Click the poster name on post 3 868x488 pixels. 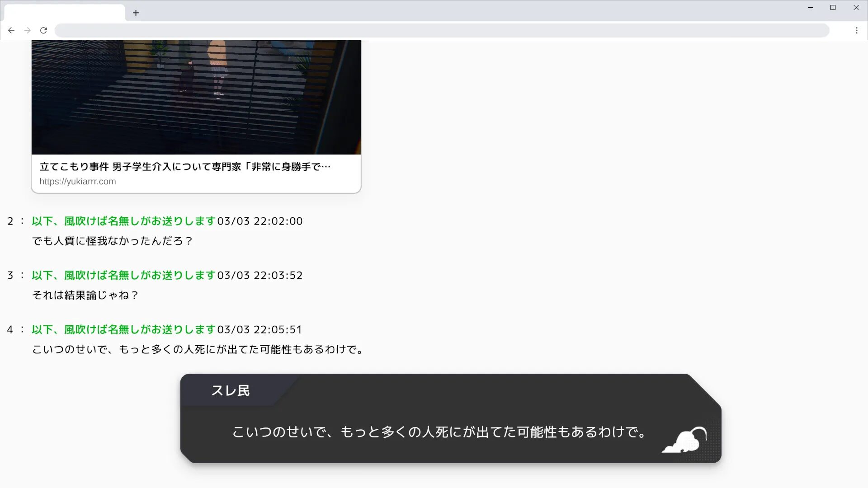tap(123, 275)
